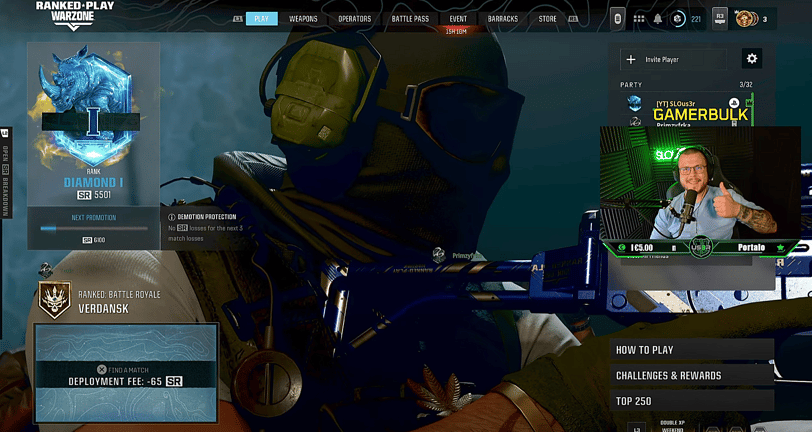Screen dimensions: 812x432
Task: Click the COD points coin icon
Action: pos(746,19)
